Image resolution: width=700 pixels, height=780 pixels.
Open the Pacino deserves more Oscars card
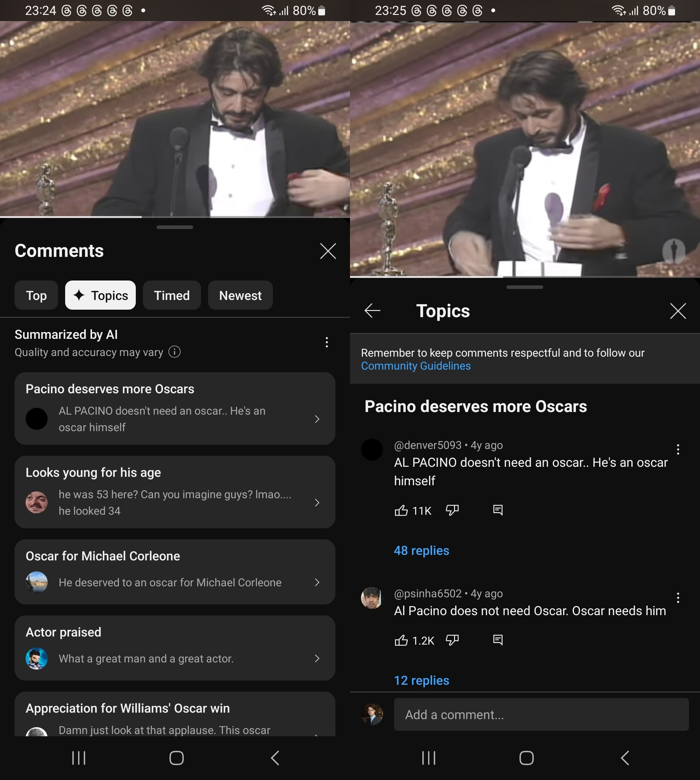pyautogui.click(x=175, y=409)
